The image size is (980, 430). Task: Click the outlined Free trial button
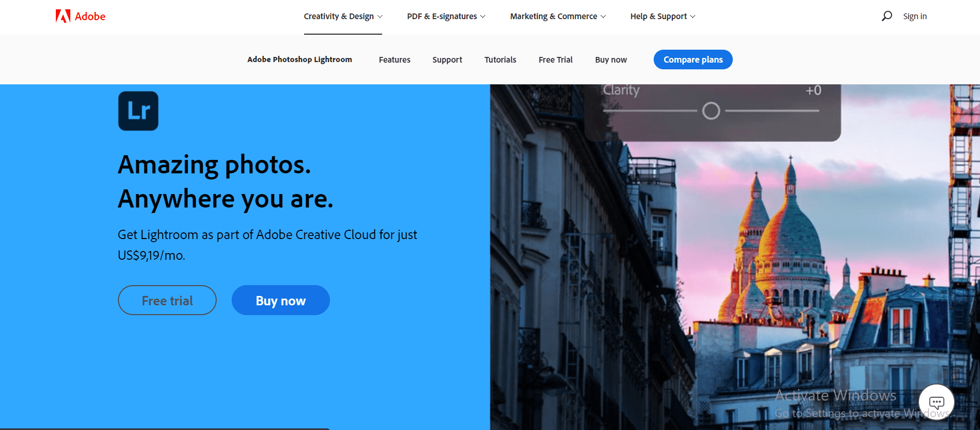pos(167,300)
